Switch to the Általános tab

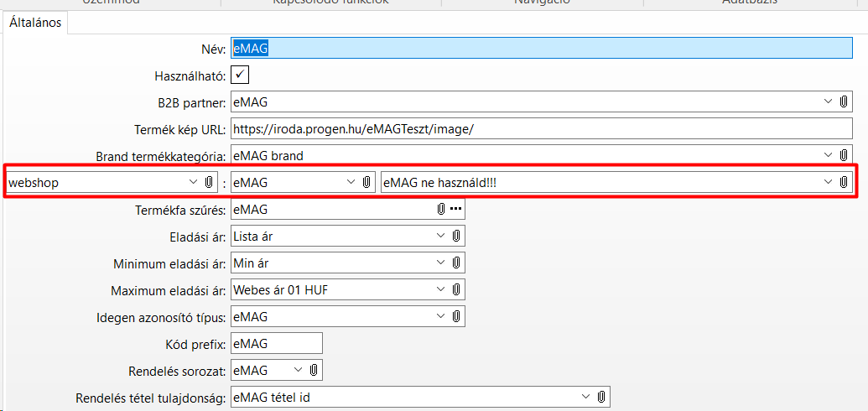pyautogui.click(x=35, y=24)
